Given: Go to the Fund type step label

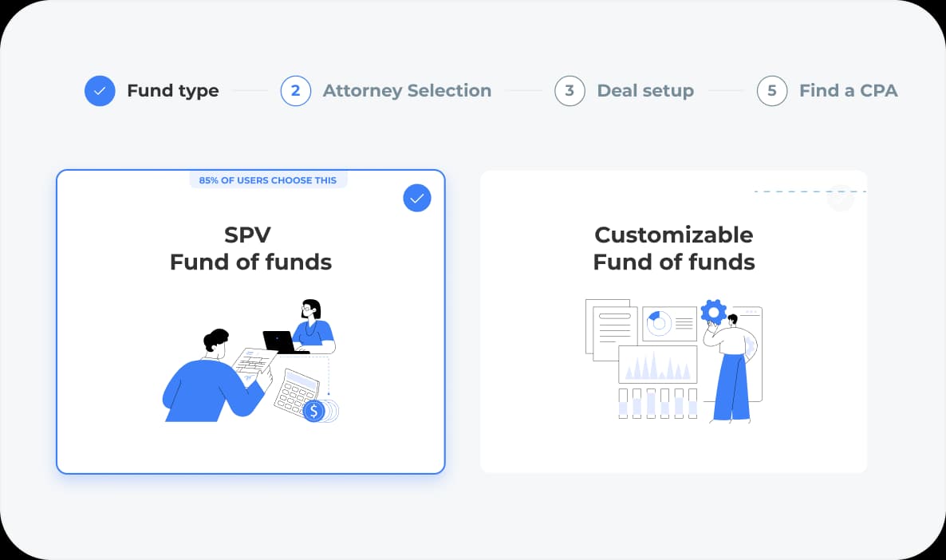Looking at the screenshot, I should point(172,91).
